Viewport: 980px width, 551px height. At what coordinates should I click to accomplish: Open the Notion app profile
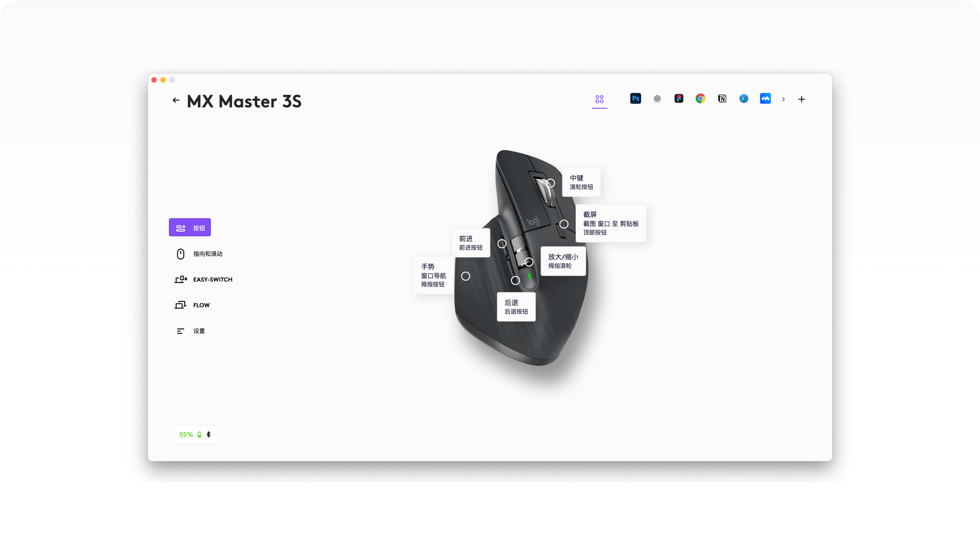click(722, 99)
